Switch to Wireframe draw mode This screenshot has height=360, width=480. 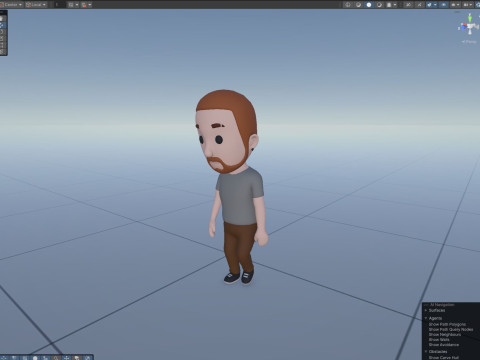click(348, 5)
